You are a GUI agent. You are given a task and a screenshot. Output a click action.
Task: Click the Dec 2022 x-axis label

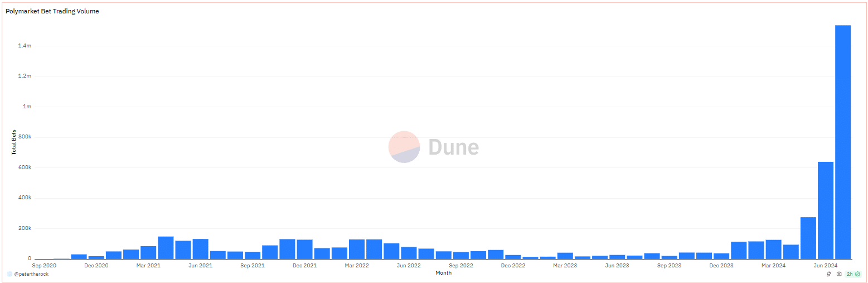513,266
